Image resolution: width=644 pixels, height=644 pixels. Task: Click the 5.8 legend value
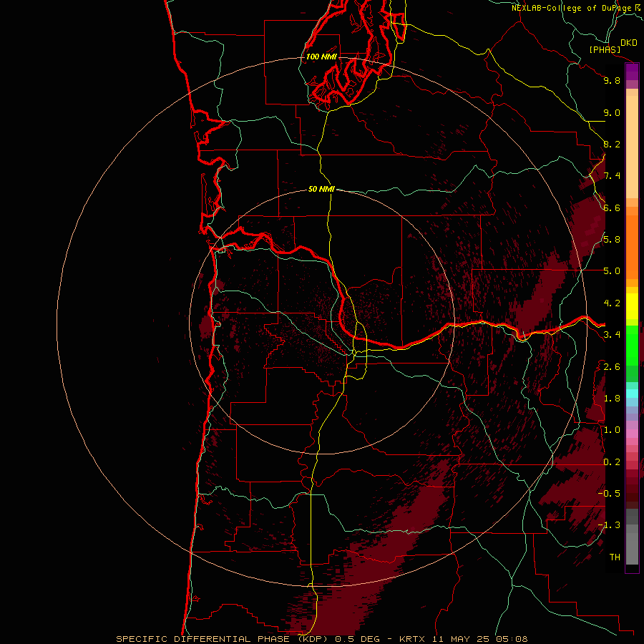click(x=612, y=240)
